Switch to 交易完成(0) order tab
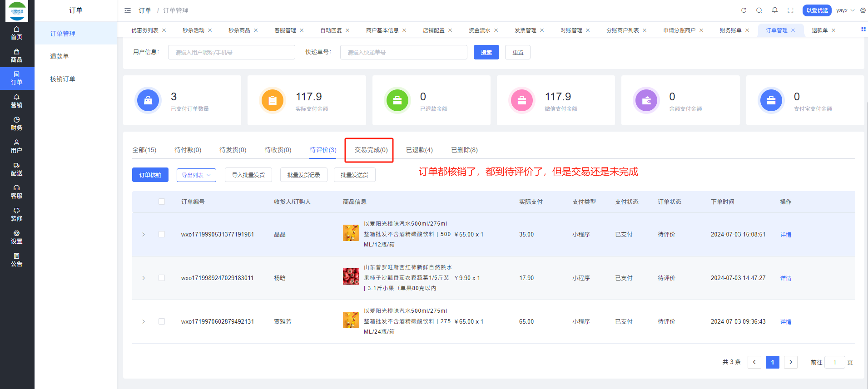868x389 pixels. click(x=371, y=150)
